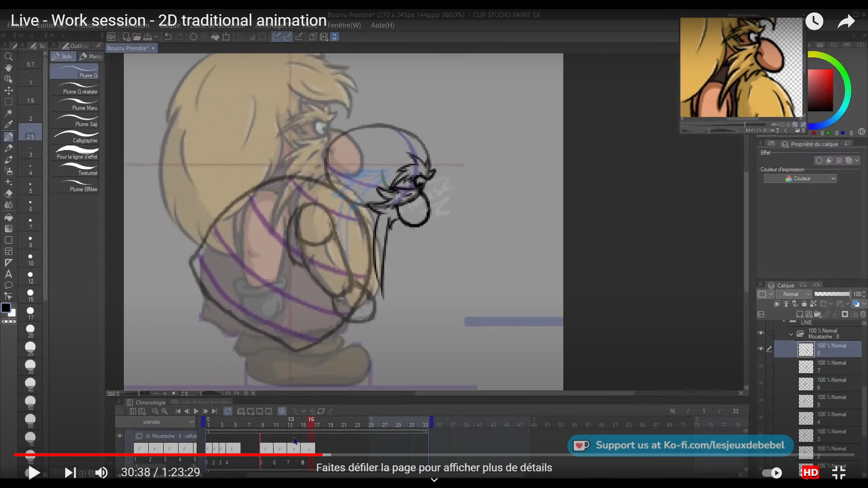The image size is (868, 488).
Task: Click the YouTube video progress bar
Action: point(434,455)
